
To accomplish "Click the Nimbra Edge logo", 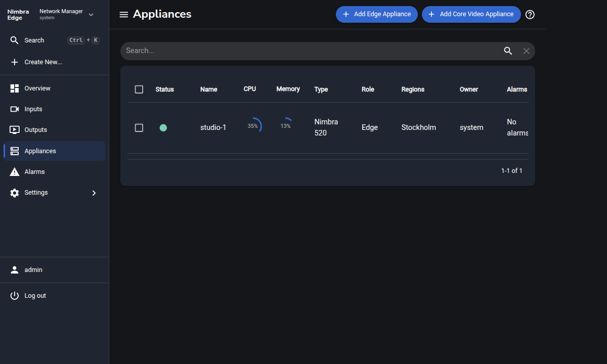I will pos(18,15).
